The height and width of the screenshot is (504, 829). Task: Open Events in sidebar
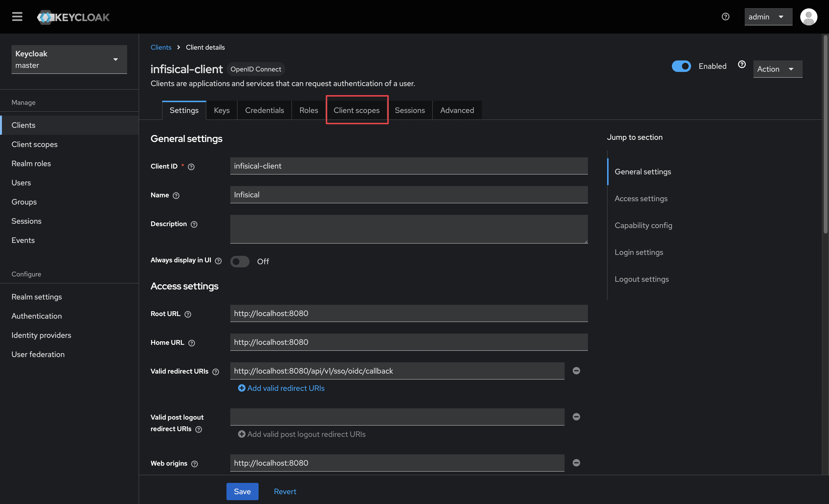(x=69, y=240)
